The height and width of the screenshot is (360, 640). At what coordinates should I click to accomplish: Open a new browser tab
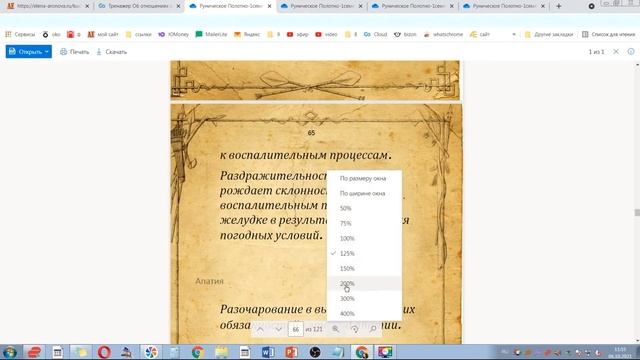[x=559, y=6]
